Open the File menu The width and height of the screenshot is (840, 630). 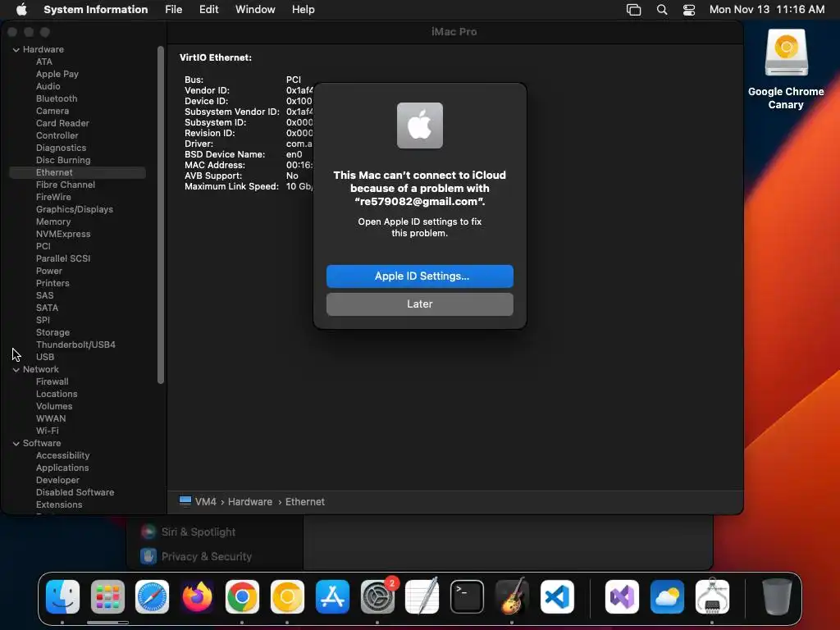[174, 9]
